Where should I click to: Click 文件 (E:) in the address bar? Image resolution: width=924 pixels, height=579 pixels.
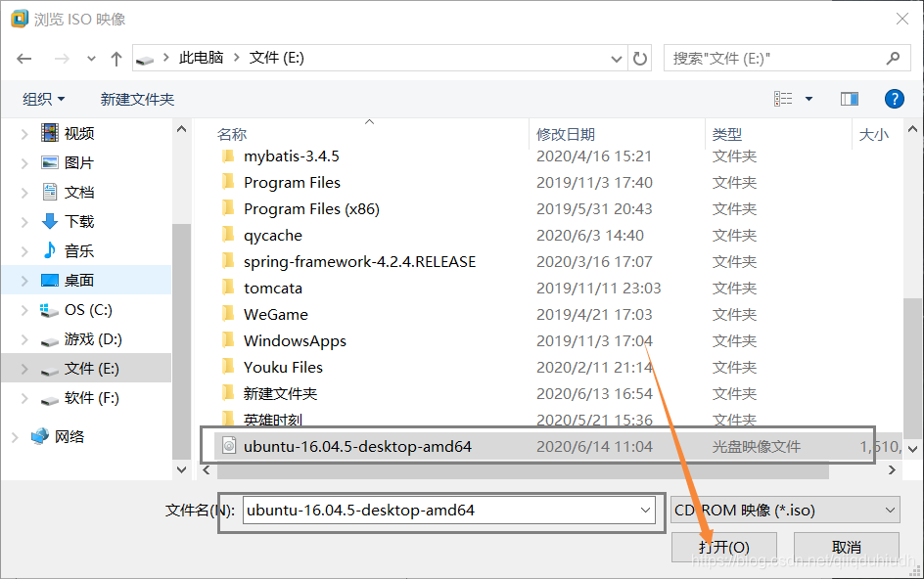click(x=276, y=58)
